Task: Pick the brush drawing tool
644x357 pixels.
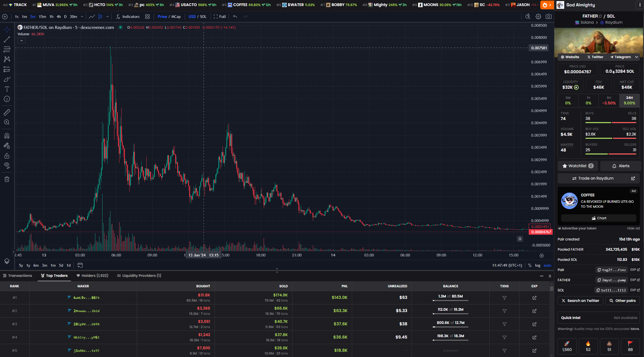Action: click(7, 79)
